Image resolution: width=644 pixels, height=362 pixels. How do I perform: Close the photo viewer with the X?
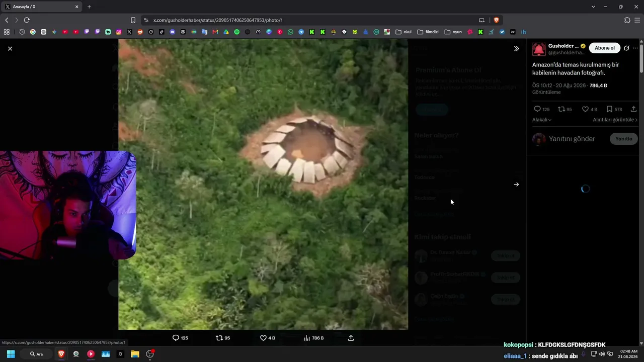pyautogui.click(x=10, y=49)
